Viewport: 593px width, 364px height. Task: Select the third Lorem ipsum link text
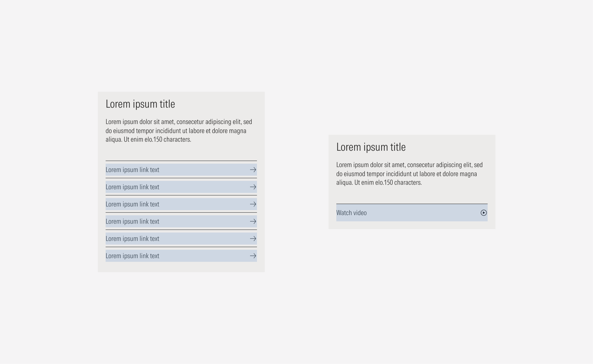(133, 204)
